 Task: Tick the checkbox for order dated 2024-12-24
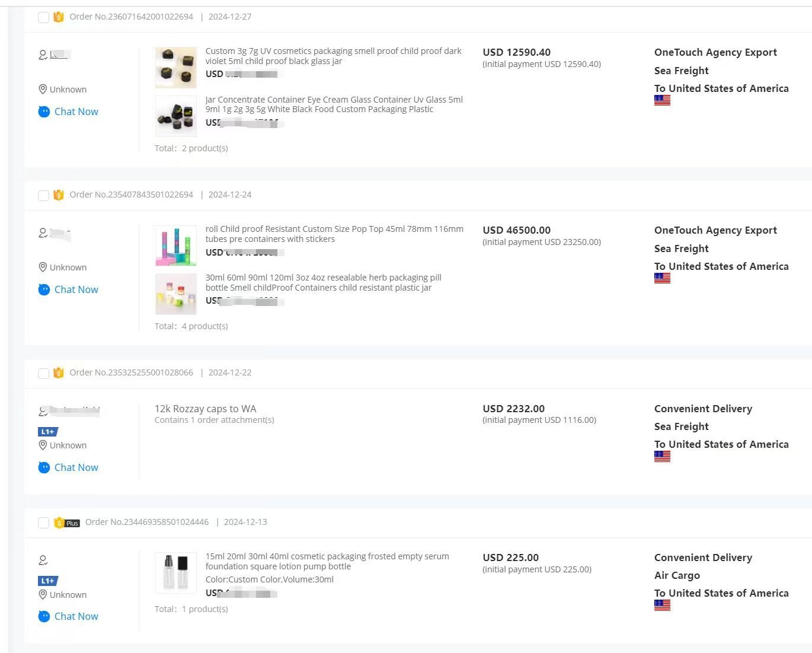pos(43,195)
